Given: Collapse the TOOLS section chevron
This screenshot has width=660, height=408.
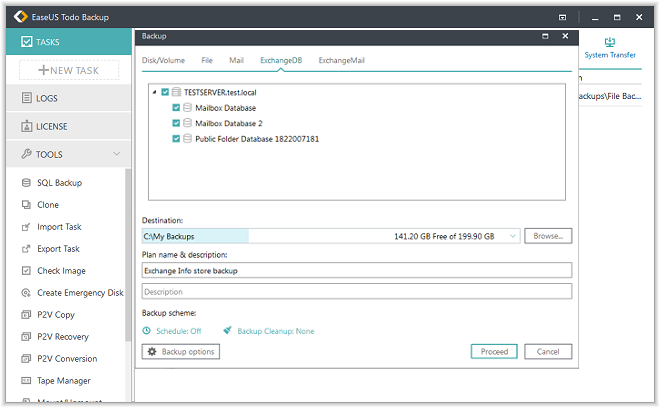Looking at the screenshot, I should pos(117,154).
